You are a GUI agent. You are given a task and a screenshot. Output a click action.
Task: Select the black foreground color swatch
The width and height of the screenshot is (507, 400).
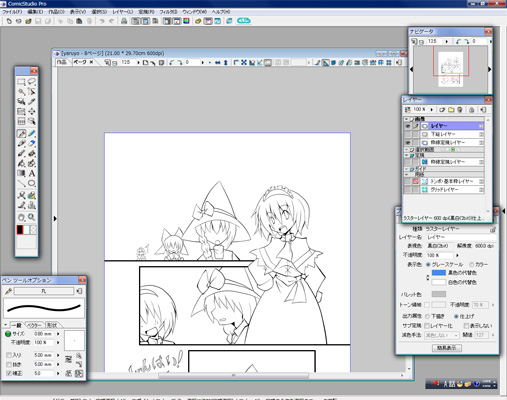(20, 230)
